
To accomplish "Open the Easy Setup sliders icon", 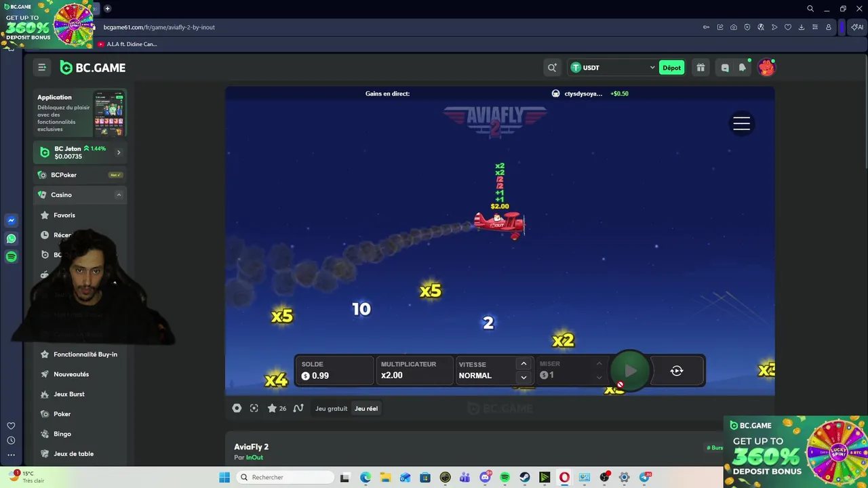I will (x=815, y=27).
